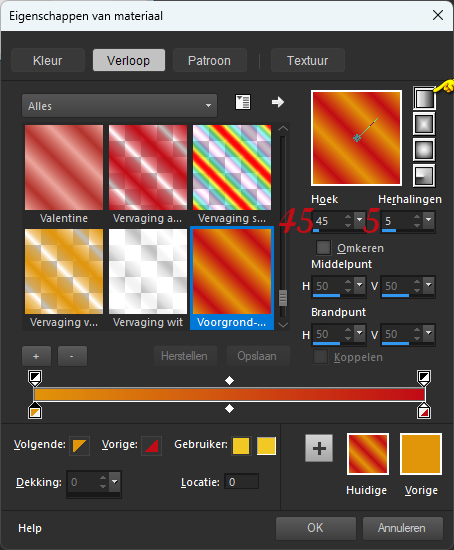Click the Annuleren button
The height and width of the screenshot is (550, 454).
402,528
